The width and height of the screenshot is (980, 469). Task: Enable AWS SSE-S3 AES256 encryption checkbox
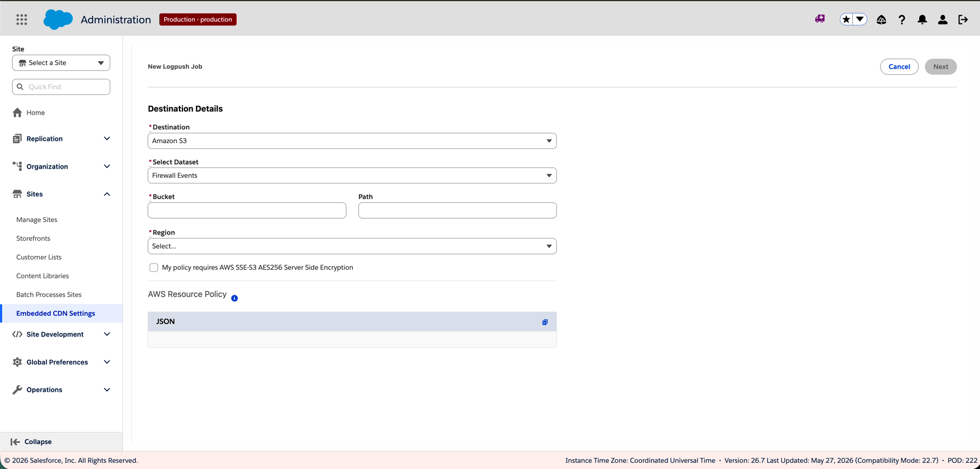(154, 267)
